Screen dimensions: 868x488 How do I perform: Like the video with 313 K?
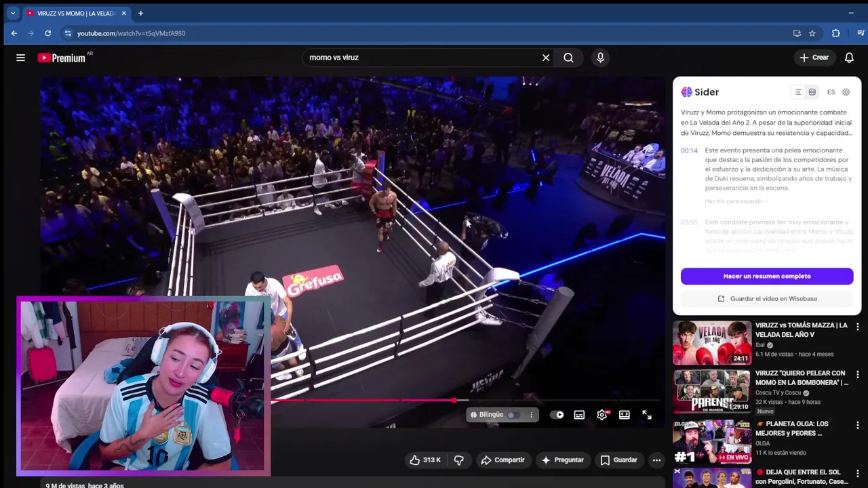[425, 460]
